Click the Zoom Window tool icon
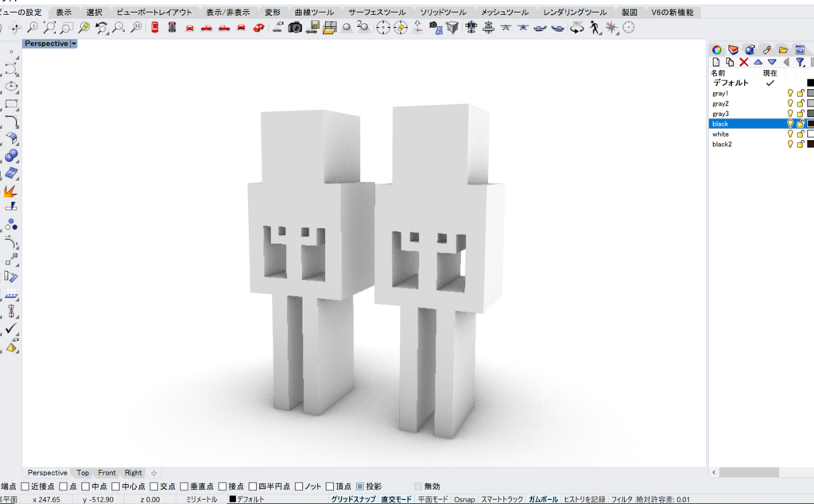The width and height of the screenshot is (814, 504). click(x=67, y=28)
